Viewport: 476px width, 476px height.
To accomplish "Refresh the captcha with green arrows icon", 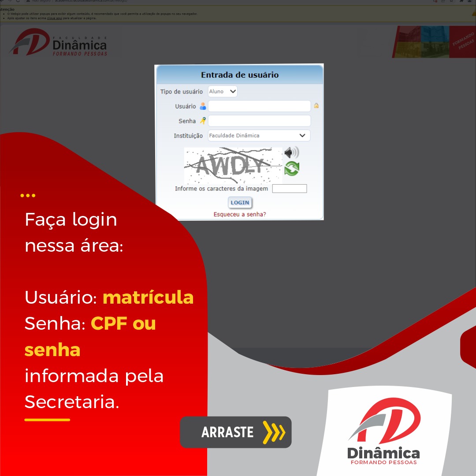I will [292, 168].
